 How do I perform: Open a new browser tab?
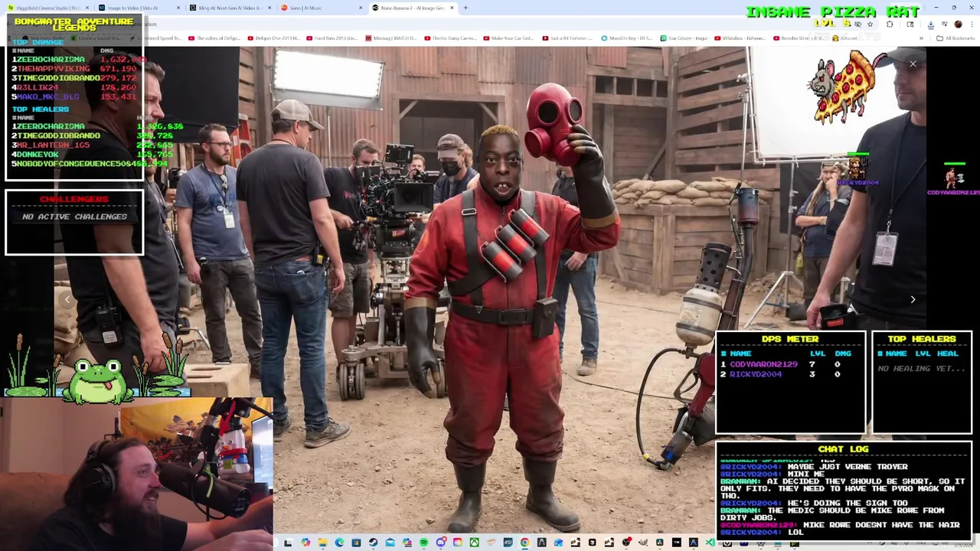click(x=465, y=8)
